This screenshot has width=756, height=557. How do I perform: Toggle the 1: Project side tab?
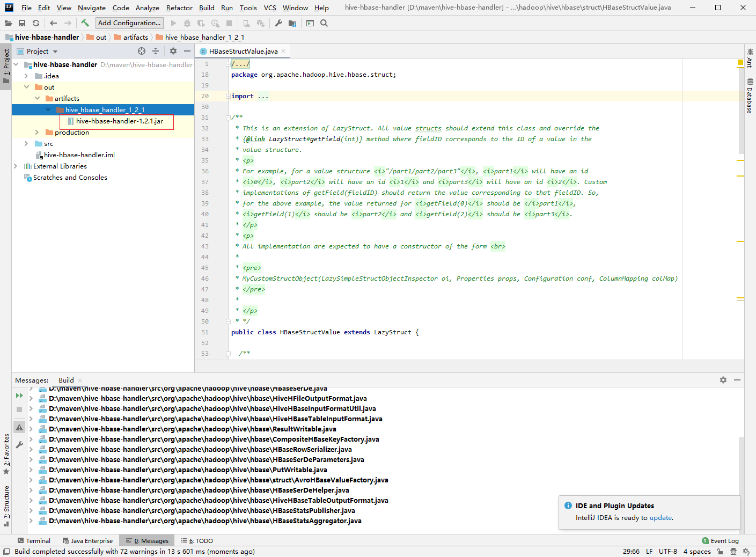[6, 67]
